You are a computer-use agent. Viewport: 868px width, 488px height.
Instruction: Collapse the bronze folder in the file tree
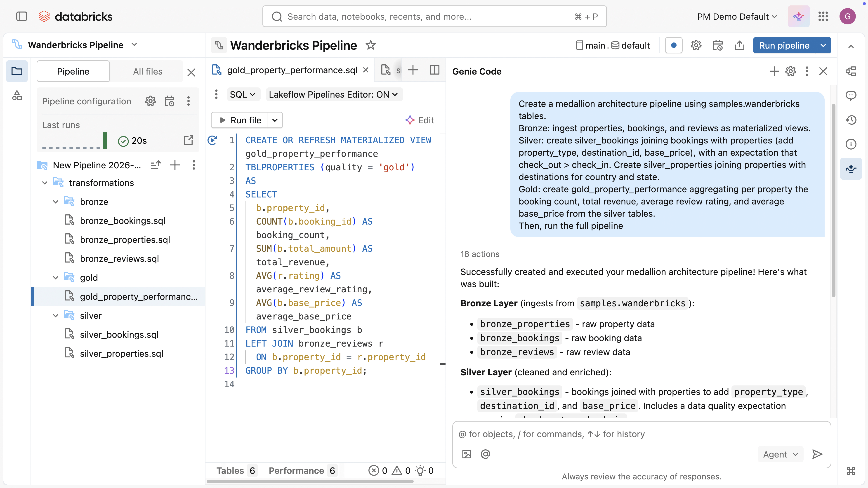[56, 202]
